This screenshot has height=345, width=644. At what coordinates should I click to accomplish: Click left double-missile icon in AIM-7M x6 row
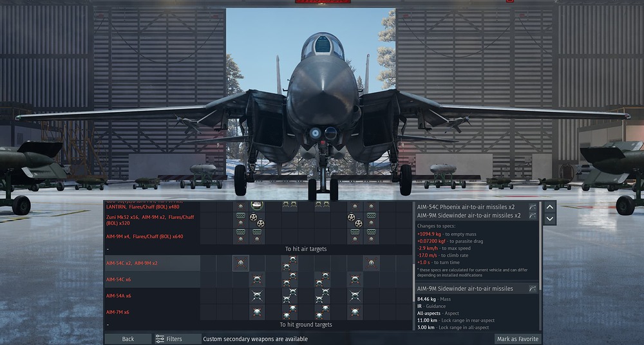tap(290, 312)
